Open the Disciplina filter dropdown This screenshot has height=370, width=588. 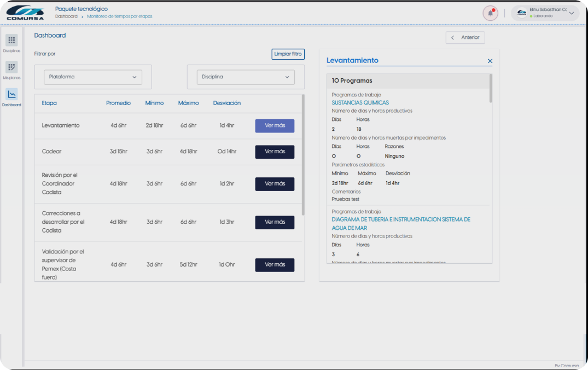(246, 77)
